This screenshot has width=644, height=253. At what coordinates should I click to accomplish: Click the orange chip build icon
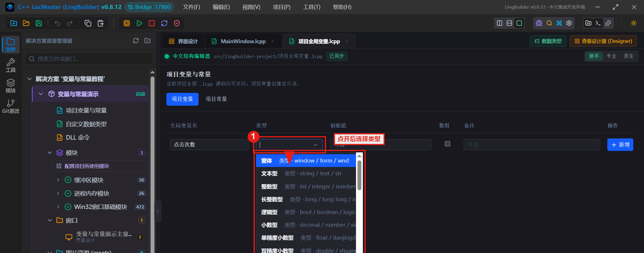tap(127, 23)
